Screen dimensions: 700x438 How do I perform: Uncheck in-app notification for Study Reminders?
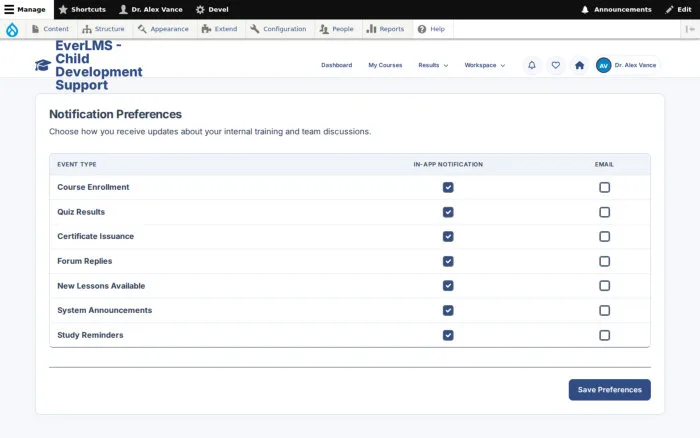pyautogui.click(x=448, y=335)
